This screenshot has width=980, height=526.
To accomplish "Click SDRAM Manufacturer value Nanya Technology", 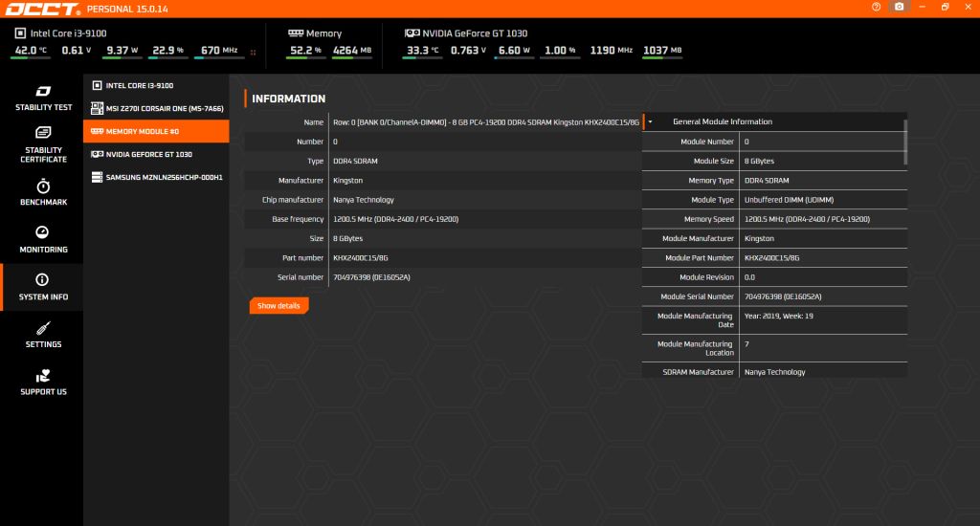I will click(774, 372).
